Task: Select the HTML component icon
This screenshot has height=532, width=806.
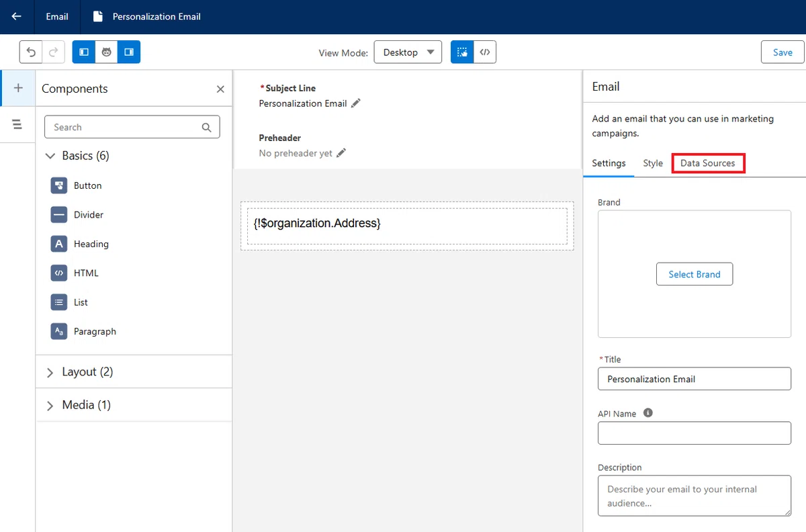Action: (x=59, y=273)
